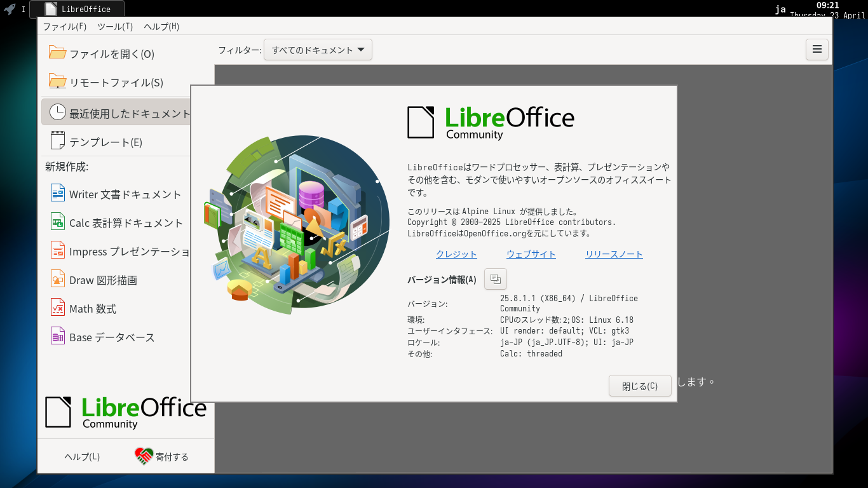Click the LibreOffice document icon in taskbar
The image size is (868, 488).
[x=51, y=9]
